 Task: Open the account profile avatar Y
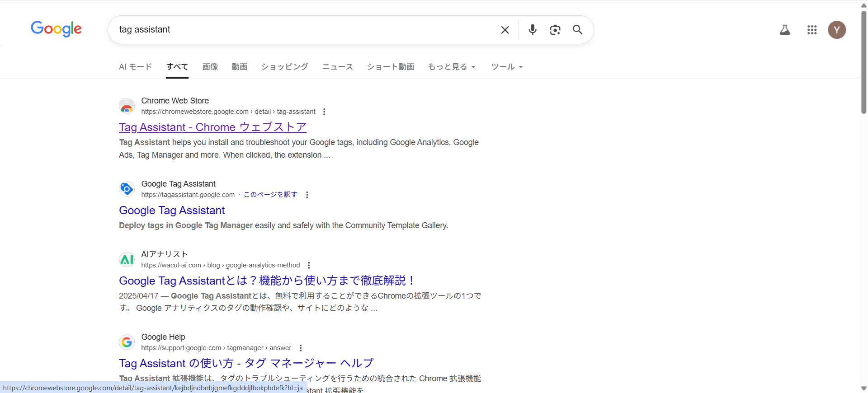coord(837,30)
